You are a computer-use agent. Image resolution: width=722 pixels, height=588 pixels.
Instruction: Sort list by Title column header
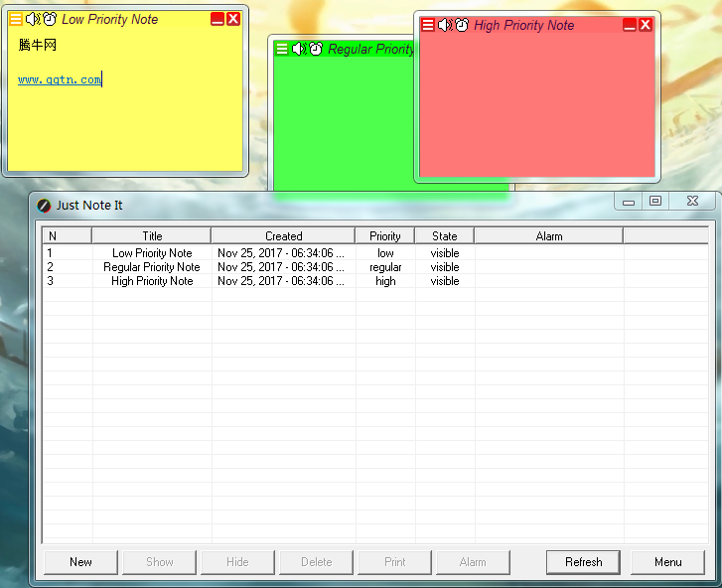point(152,235)
